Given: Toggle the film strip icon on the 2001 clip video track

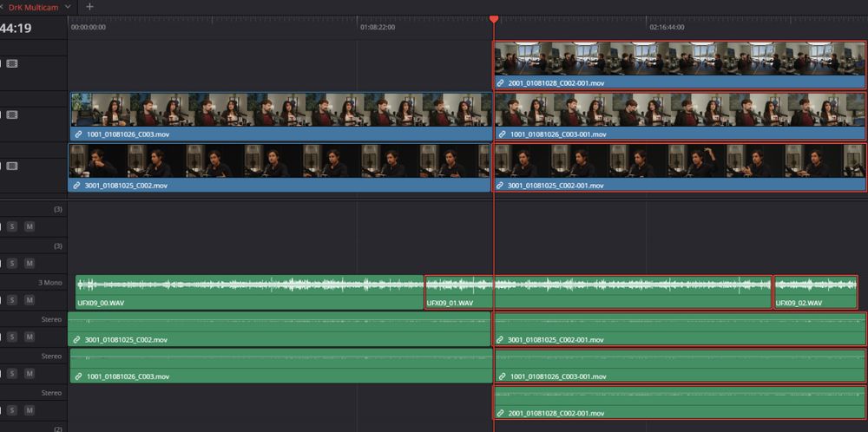Looking at the screenshot, I should [x=12, y=63].
